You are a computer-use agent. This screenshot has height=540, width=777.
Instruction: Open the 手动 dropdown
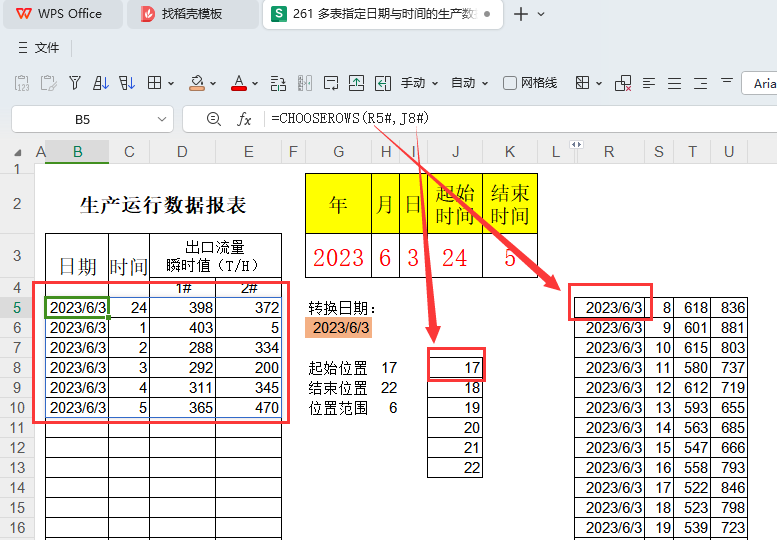(419, 83)
